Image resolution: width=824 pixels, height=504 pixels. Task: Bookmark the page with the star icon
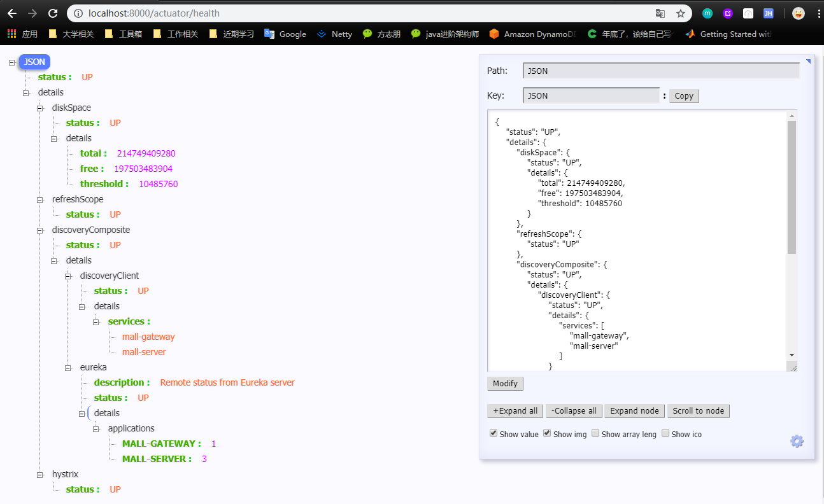681,13
